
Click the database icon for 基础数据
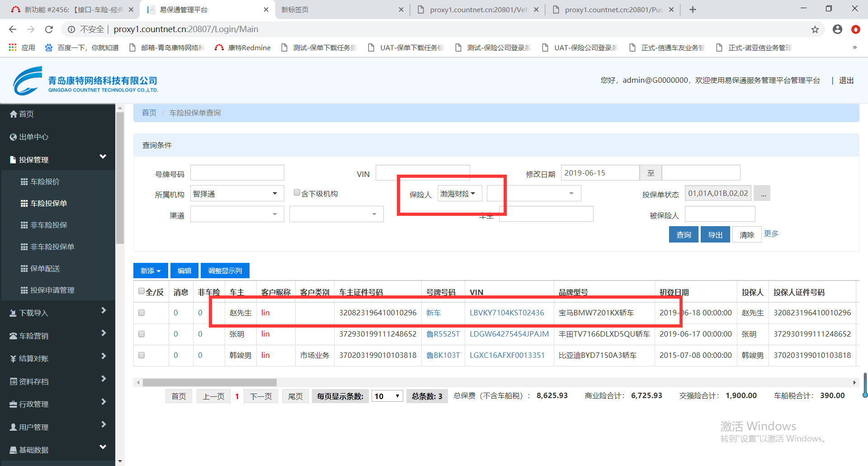click(13, 450)
